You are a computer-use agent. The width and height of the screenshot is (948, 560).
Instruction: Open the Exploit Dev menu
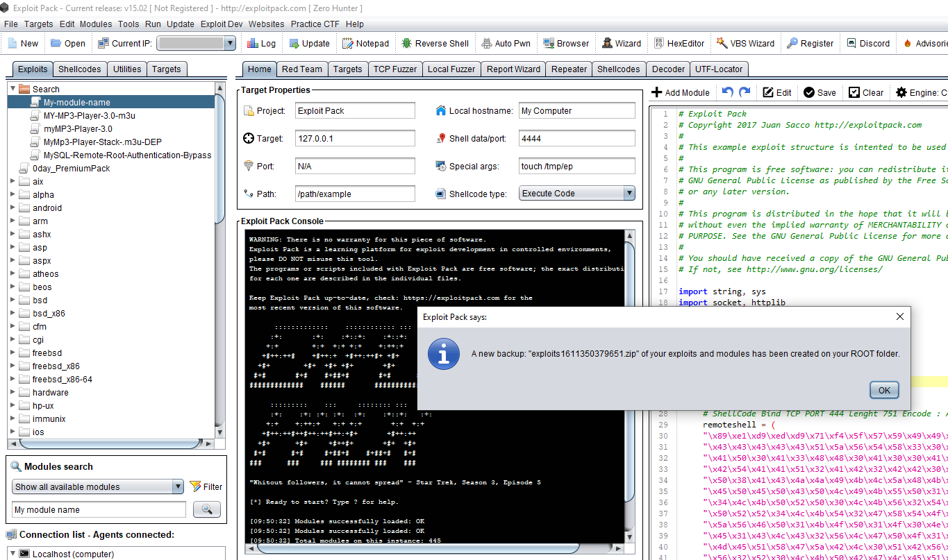coord(222,24)
